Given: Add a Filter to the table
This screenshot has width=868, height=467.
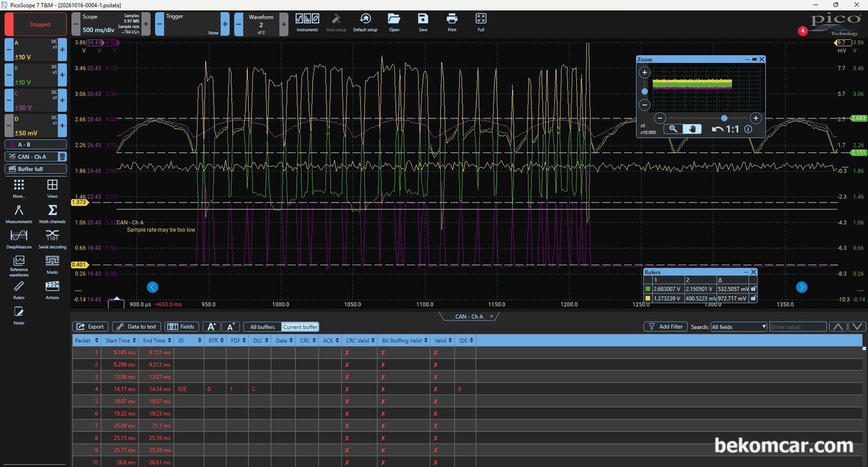Looking at the screenshot, I should pyautogui.click(x=666, y=327).
